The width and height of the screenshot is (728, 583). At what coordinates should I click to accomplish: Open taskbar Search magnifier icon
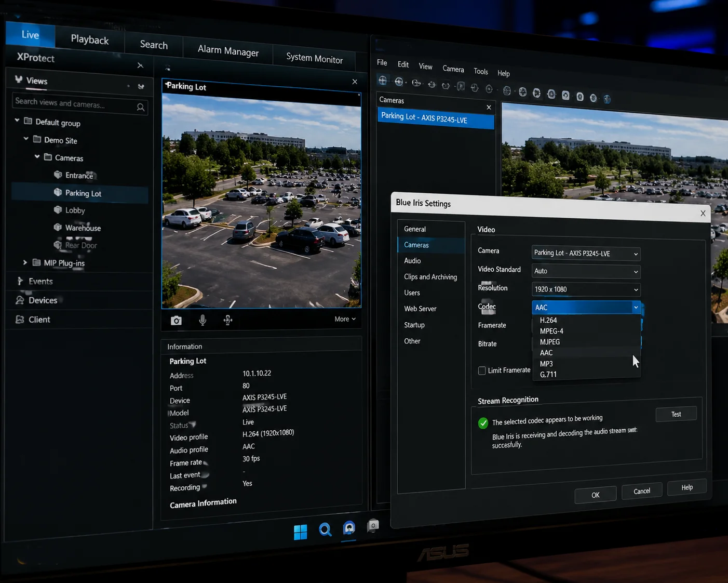(325, 530)
